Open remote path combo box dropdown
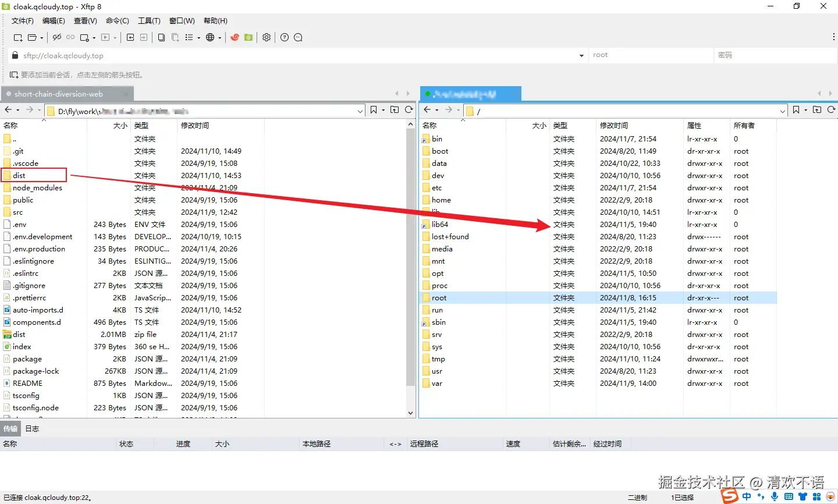This screenshot has height=504, width=838. tap(783, 111)
